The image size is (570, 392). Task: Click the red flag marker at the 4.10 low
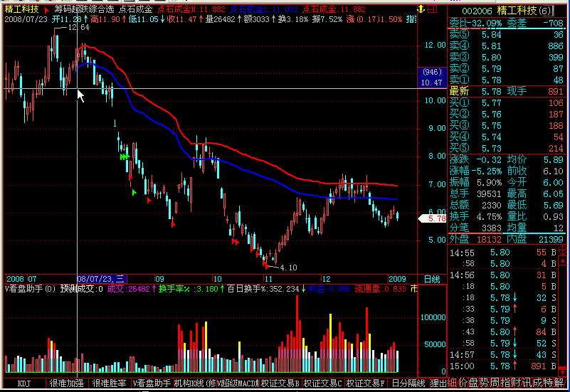point(266,266)
